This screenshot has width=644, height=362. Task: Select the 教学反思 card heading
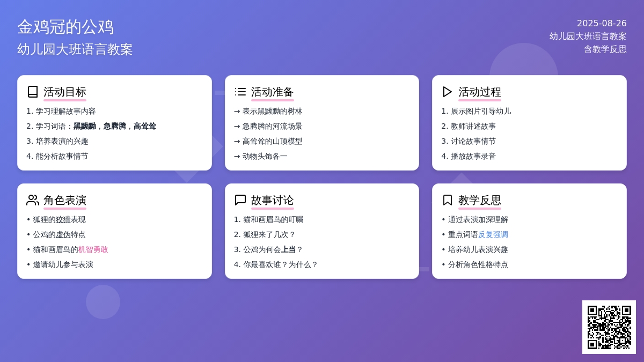[480, 200]
